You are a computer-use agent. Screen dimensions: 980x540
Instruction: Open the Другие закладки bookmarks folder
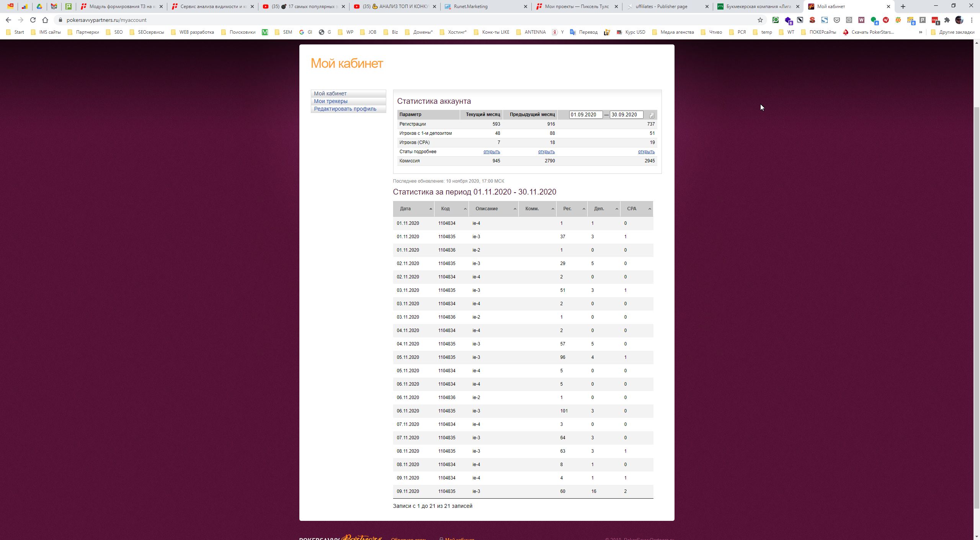click(952, 32)
